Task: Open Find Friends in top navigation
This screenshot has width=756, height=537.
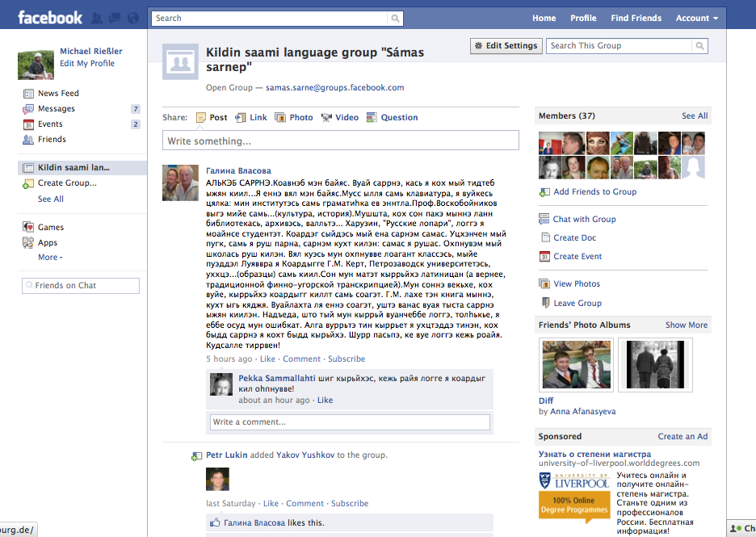Action: click(x=636, y=19)
